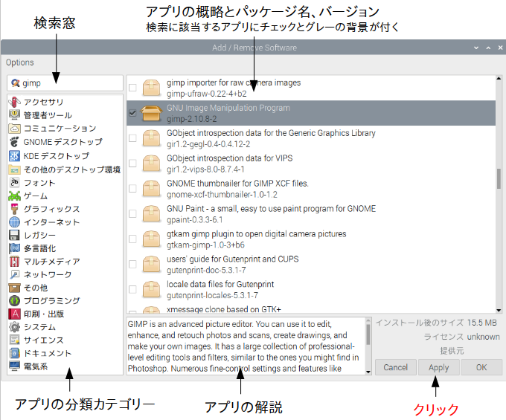Check the gutenprint-doc-5.3.1-7 checkbox
506x420 pixels.
click(132, 265)
